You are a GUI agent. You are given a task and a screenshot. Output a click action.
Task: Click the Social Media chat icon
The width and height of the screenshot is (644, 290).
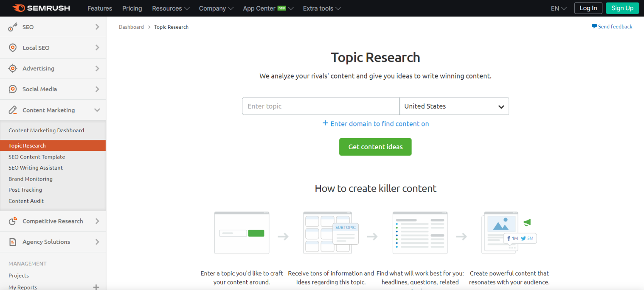13,89
